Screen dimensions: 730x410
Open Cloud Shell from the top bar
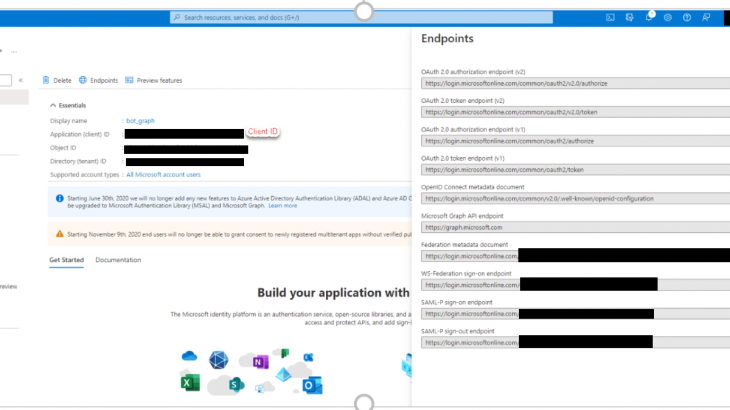tap(610, 17)
